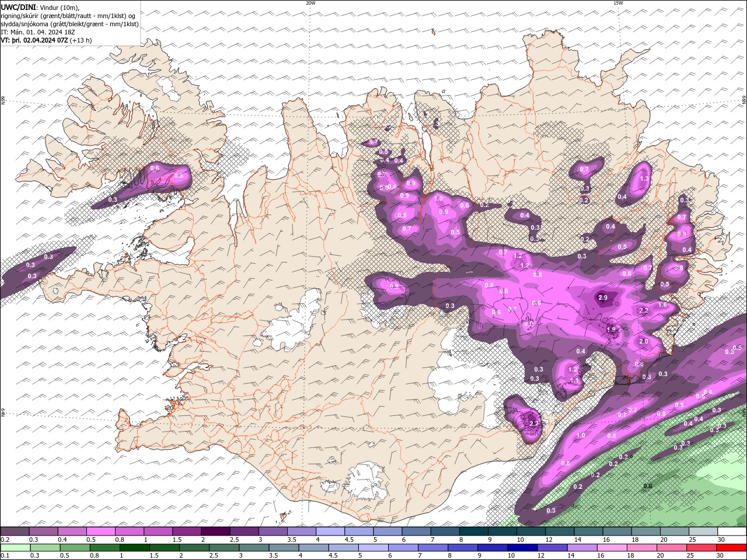
Task: Pick the light pink 16 swatch on the rain scale
Action: (x=612, y=547)
